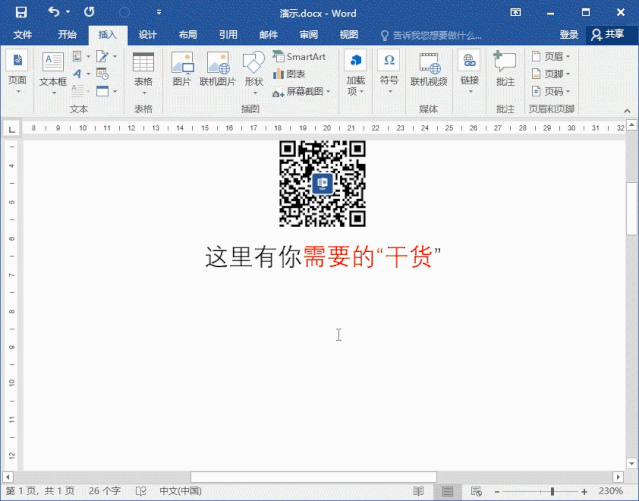Collapse the ribbon with the arrow

pyautogui.click(x=627, y=110)
